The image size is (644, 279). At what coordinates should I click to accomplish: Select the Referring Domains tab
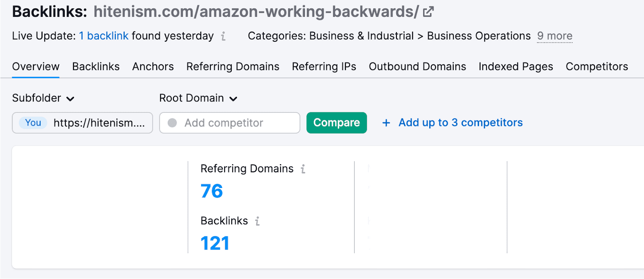pos(232,66)
